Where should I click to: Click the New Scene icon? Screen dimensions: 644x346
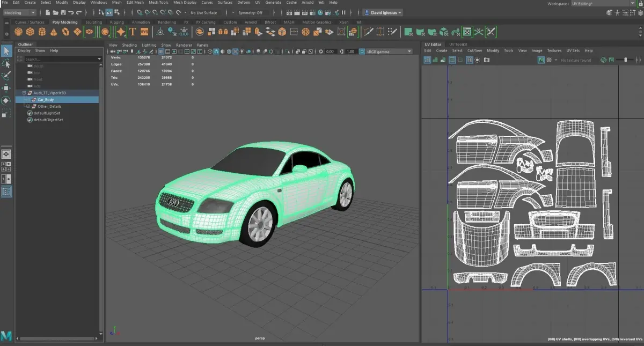pos(48,12)
